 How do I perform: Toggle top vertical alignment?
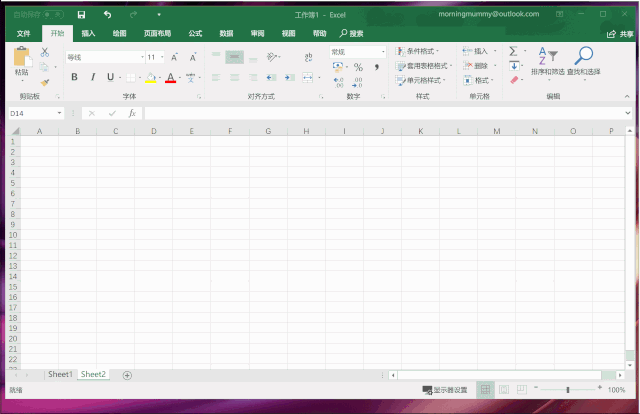[x=216, y=57]
